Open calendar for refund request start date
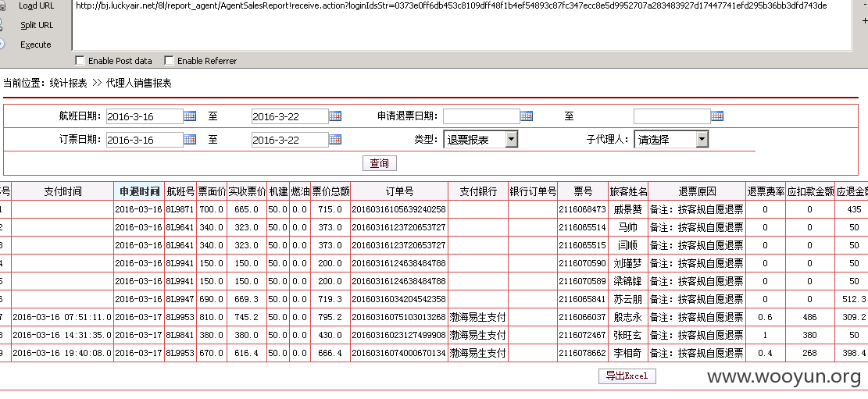Screen dimensions: 868x399 527,116
